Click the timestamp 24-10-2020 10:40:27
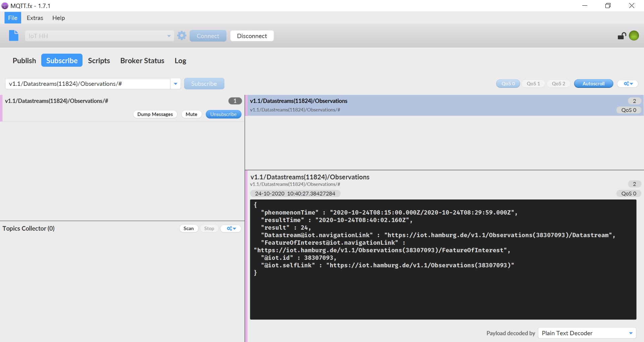 295,193
